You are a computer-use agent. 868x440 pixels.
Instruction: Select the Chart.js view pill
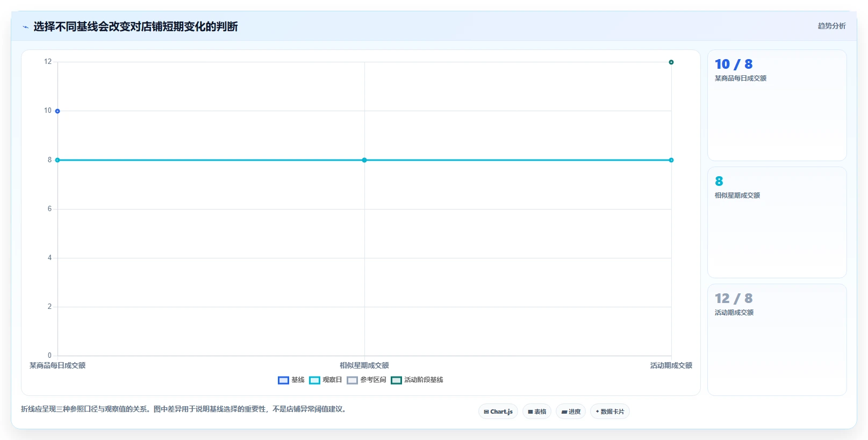pyautogui.click(x=498, y=412)
